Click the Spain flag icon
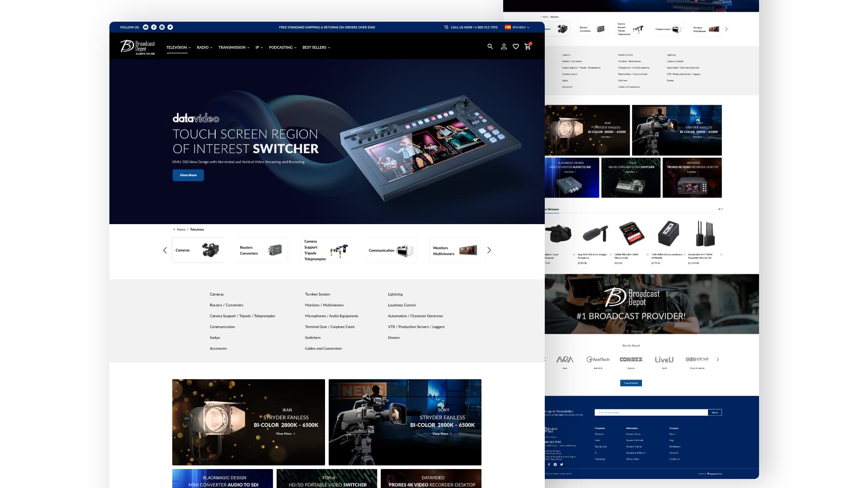Viewport: 868px width, 488px height. (x=508, y=27)
